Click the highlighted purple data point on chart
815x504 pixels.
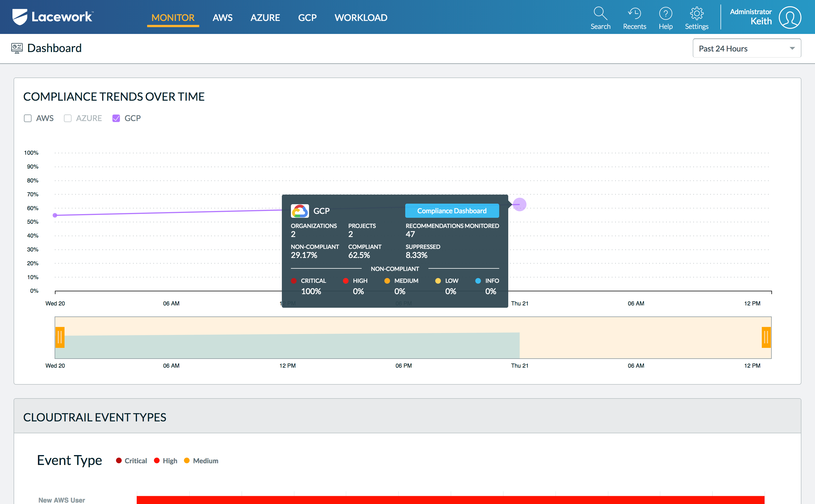[519, 204]
